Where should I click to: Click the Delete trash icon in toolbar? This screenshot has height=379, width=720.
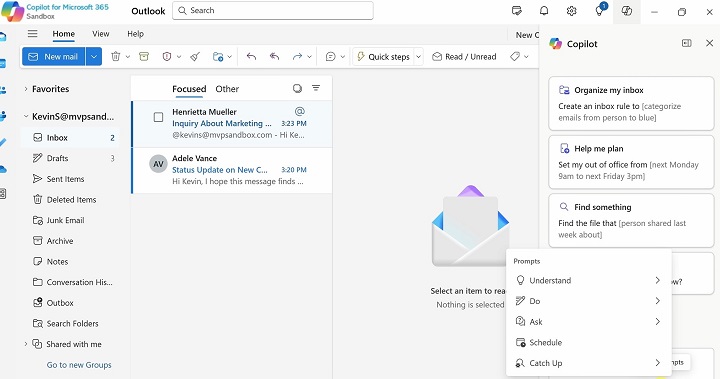[116, 57]
